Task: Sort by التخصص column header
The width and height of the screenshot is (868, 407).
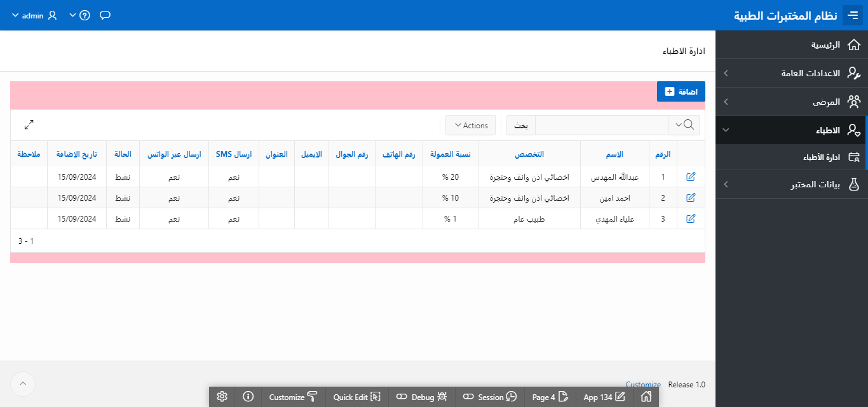Action: (529, 154)
